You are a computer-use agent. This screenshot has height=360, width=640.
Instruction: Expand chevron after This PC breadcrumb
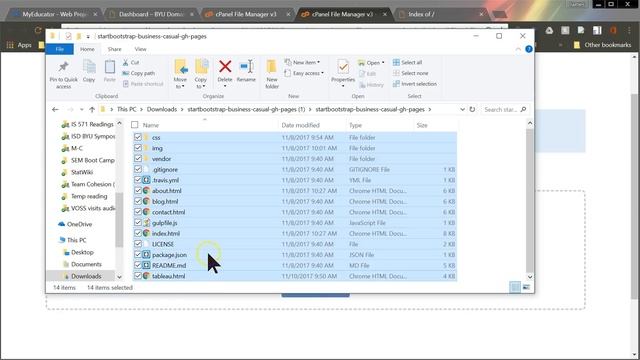click(142, 109)
